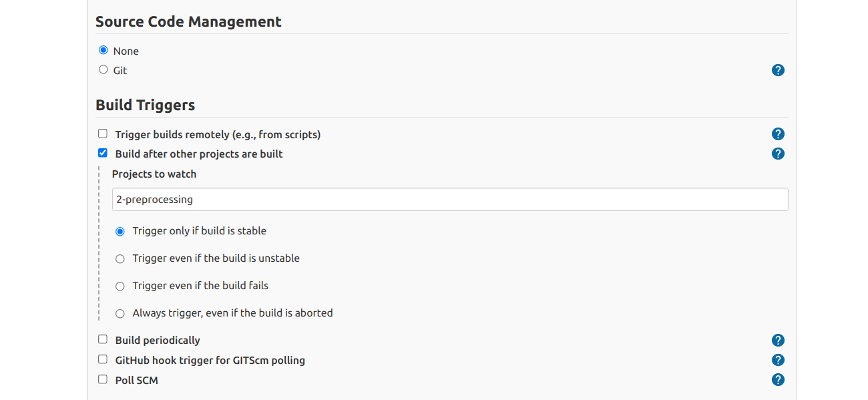Choose Trigger even if the build fails
The height and width of the screenshot is (400, 868).
(120, 286)
